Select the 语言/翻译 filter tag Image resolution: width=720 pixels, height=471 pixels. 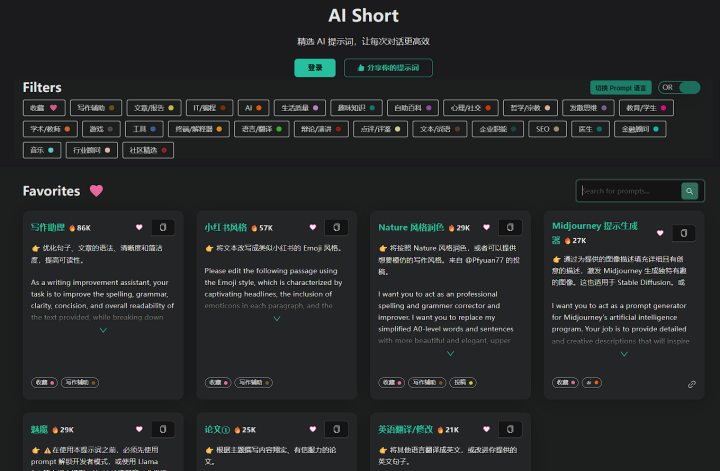[262, 129]
